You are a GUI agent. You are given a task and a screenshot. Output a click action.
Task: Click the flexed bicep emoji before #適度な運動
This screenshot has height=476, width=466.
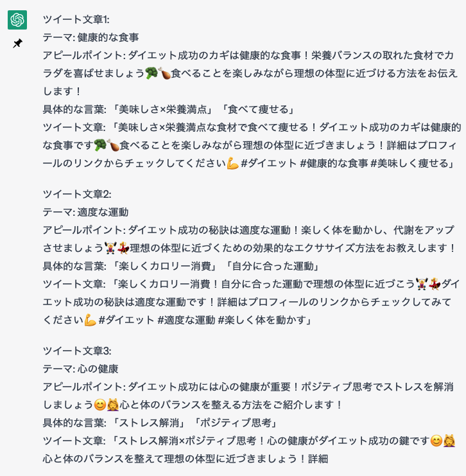pos(91,320)
